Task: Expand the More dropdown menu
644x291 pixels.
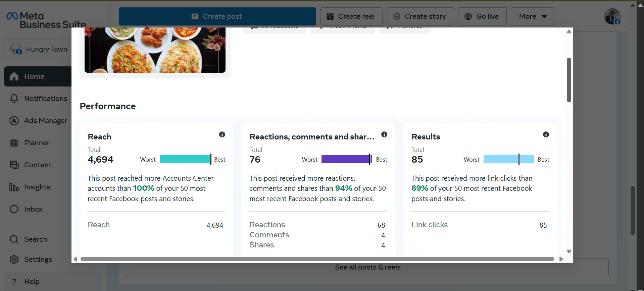Action: [532, 16]
